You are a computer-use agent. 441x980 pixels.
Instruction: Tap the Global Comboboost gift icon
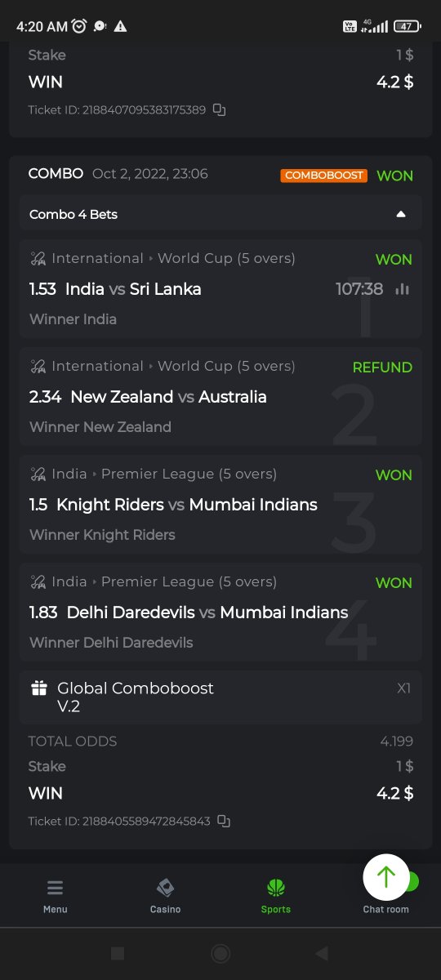(39, 688)
